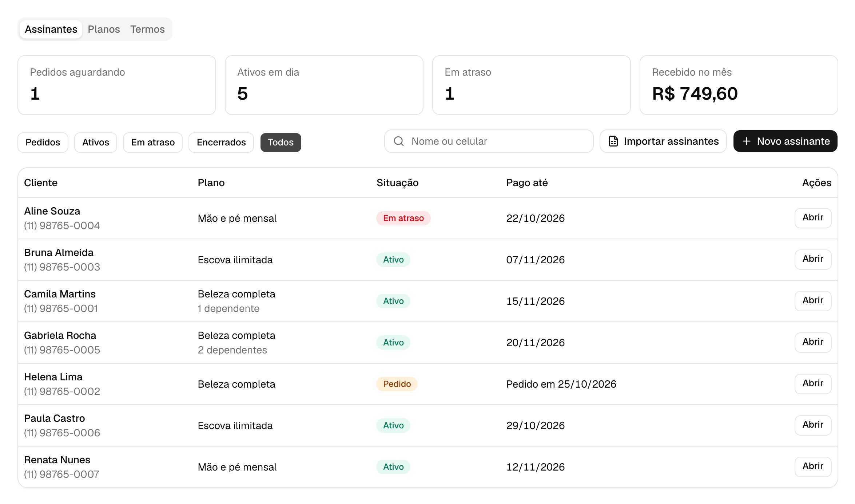Click Ativo badge on Bruna Almeida row
Image resolution: width=855 pixels, height=504 pixels.
click(393, 260)
